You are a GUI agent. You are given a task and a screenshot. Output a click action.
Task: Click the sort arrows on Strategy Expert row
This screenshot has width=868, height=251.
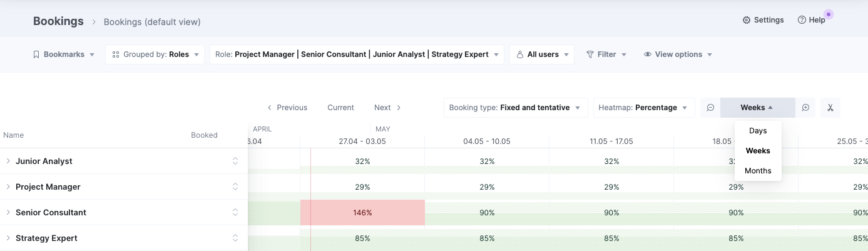235,238
